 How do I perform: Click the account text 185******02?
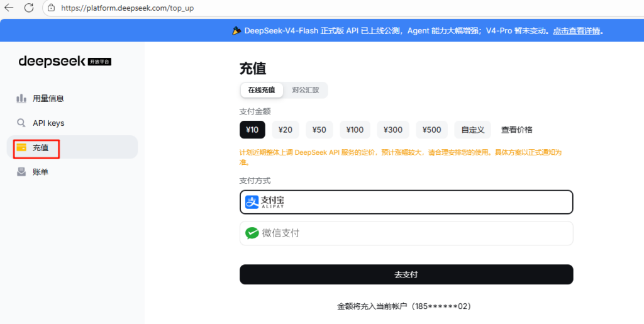tap(441, 306)
